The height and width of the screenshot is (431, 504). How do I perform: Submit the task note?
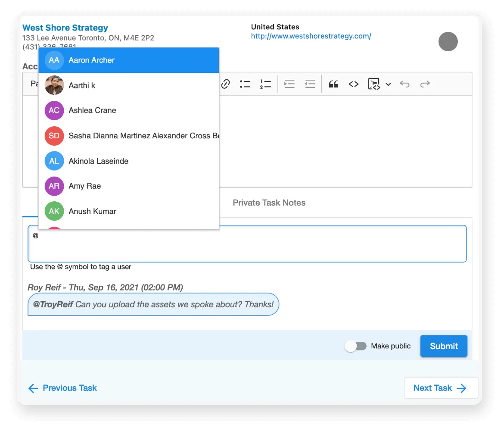click(444, 346)
